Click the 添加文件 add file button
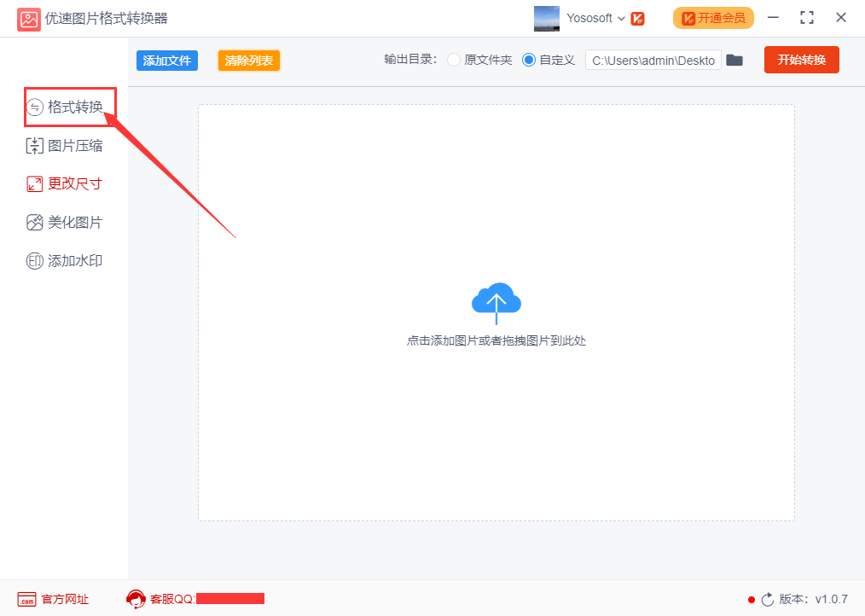Image resolution: width=865 pixels, height=616 pixels. [167, 61]
